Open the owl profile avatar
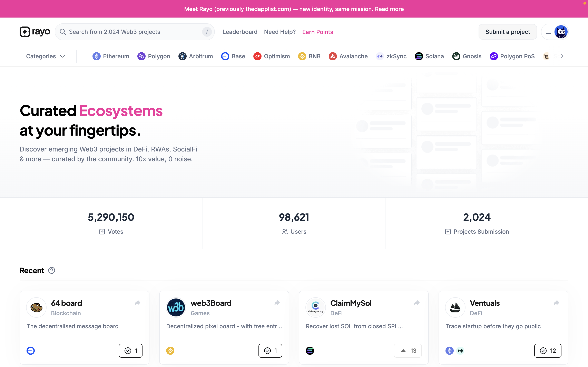The width and height of the screenshot is (588, 367). pos(561,32)
